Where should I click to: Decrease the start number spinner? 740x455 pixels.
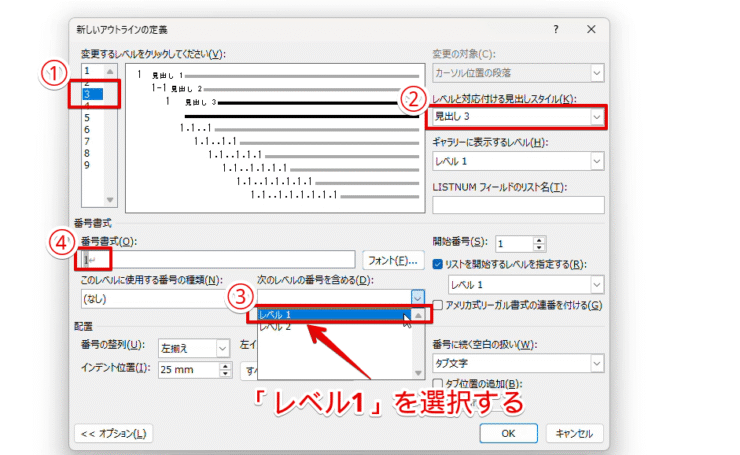pos(539,248)
